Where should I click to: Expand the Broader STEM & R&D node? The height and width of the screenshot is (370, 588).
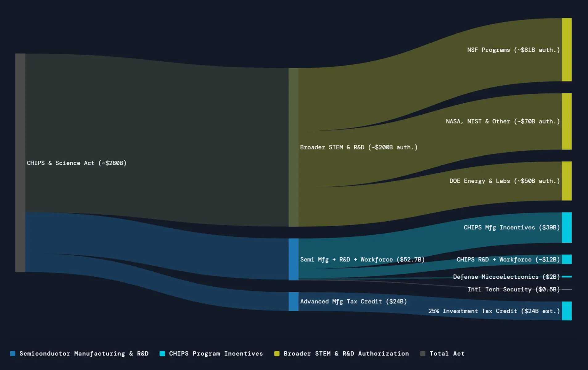pyautogui.click(x=292, y=147)
